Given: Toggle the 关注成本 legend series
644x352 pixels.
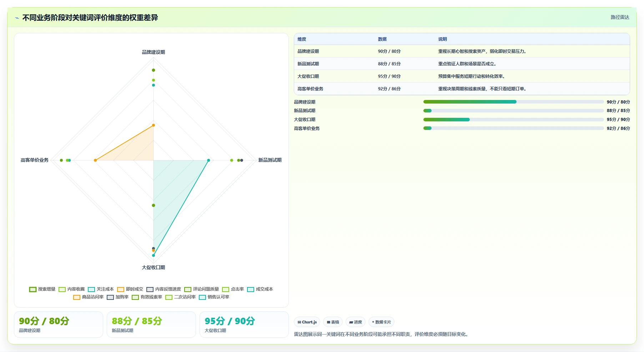Looking at the screenshot, I should coord(101,289).
